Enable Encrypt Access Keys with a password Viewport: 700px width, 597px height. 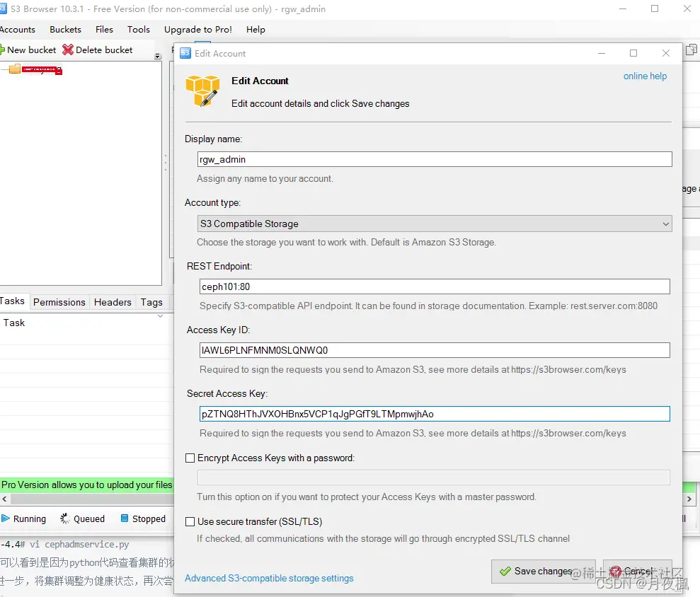pos(190,458)
